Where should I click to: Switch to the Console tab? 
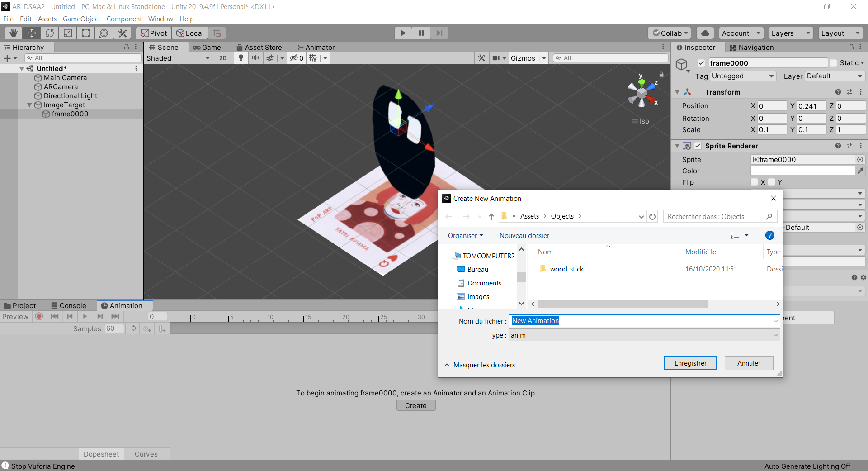pos(69,306)
